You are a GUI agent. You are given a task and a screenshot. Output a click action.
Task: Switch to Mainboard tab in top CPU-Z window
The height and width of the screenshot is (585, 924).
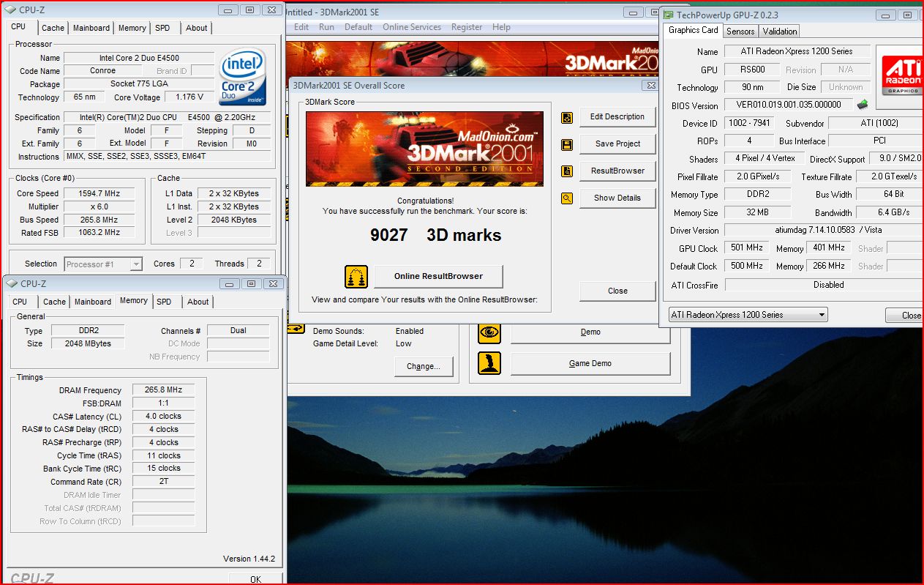point(91,28)
